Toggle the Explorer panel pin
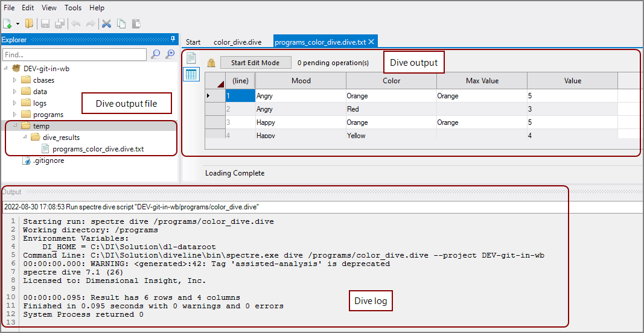 (x=173, y=40)
